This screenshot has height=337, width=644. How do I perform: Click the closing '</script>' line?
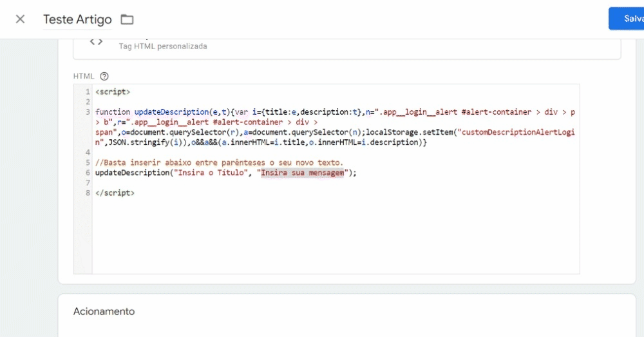click(115, 193)
